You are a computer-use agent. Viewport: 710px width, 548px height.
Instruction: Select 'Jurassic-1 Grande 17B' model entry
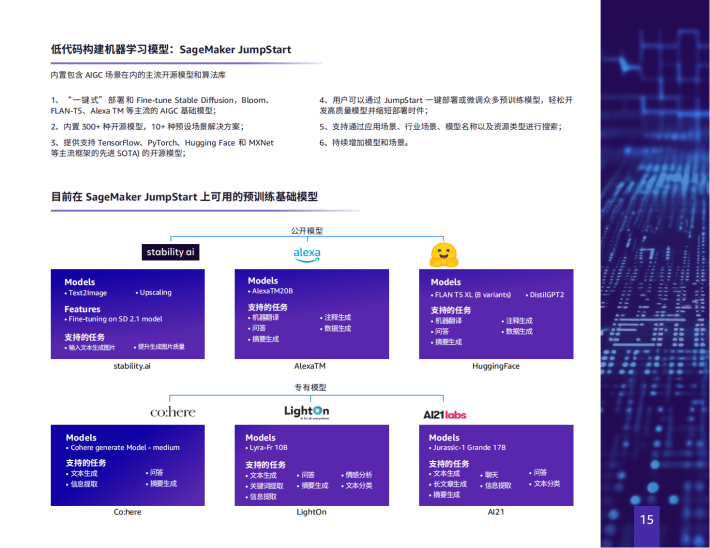[468, 447]
